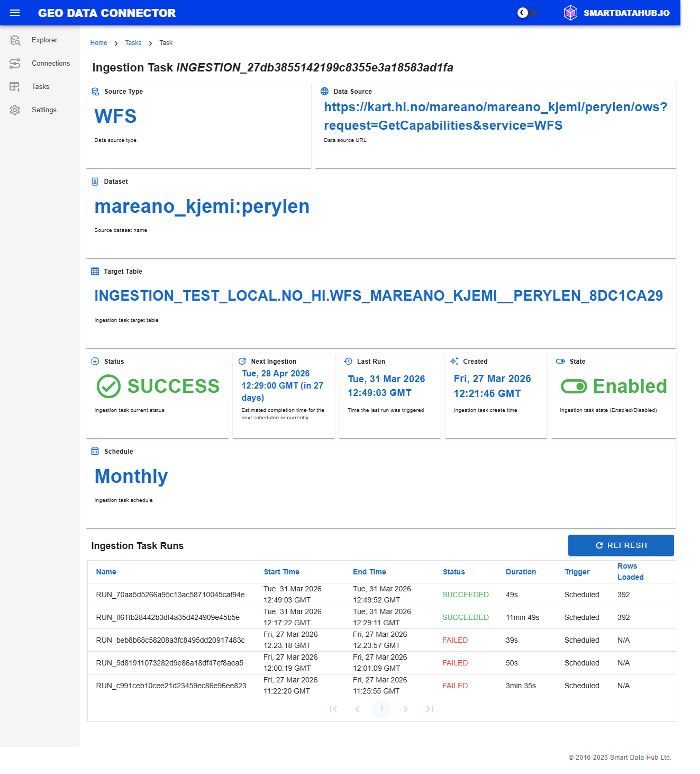Open the kart.hi.no data source URL

(x=496, y=116)
